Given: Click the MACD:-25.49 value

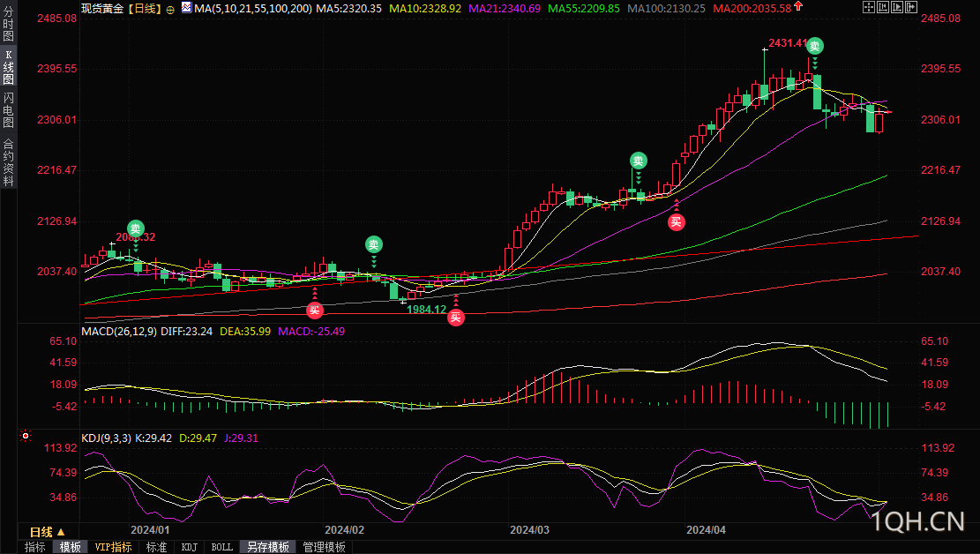Looking at the screenshot, I should (x=311, y=332).
